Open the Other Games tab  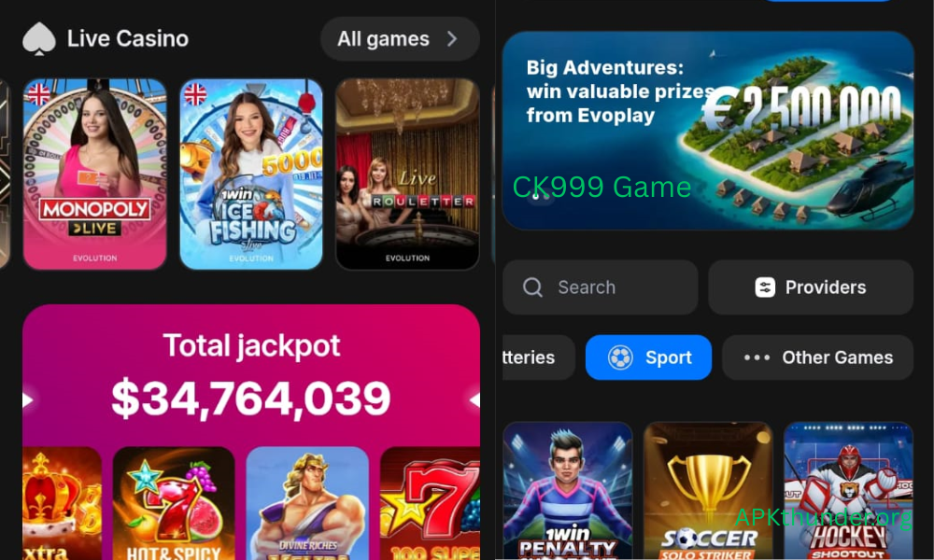(818, 357)
